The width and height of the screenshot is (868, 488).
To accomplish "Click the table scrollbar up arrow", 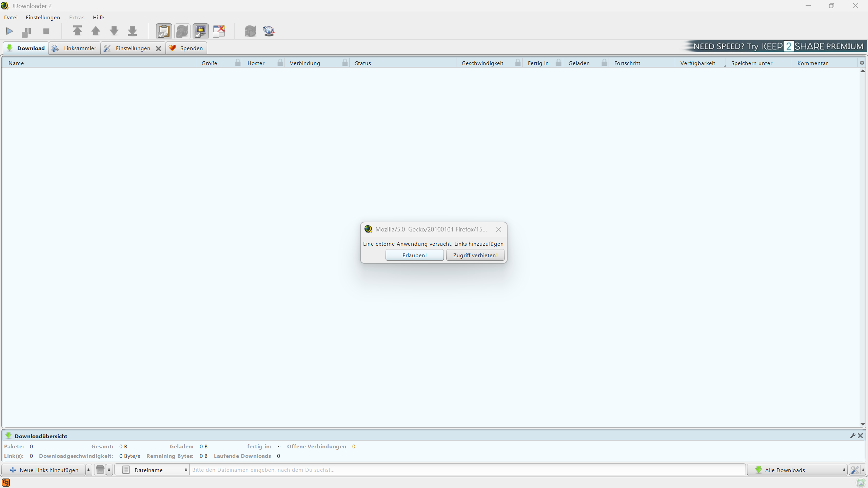I will point(863,71).
